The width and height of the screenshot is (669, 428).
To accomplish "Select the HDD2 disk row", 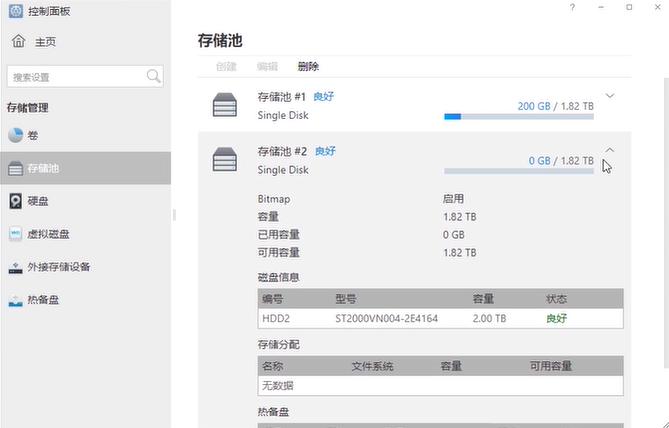I will click(x=440, y=318).
